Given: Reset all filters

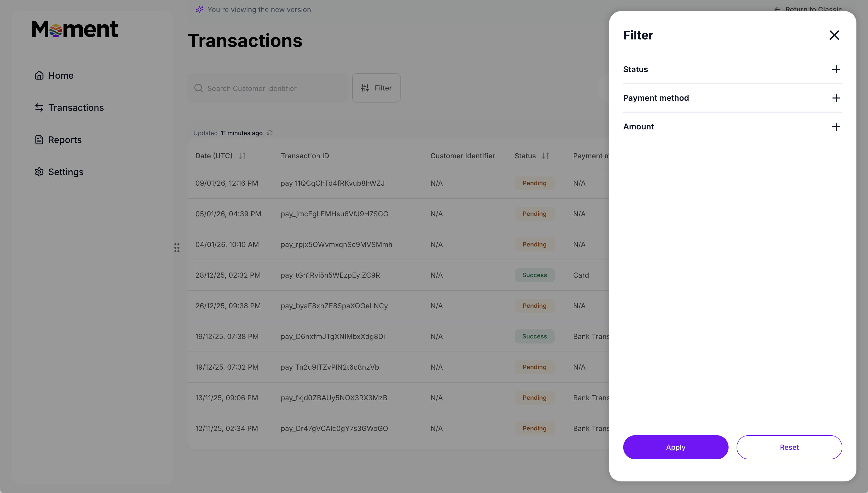Looking at the screenshot, I should click(x=789, y=447).
